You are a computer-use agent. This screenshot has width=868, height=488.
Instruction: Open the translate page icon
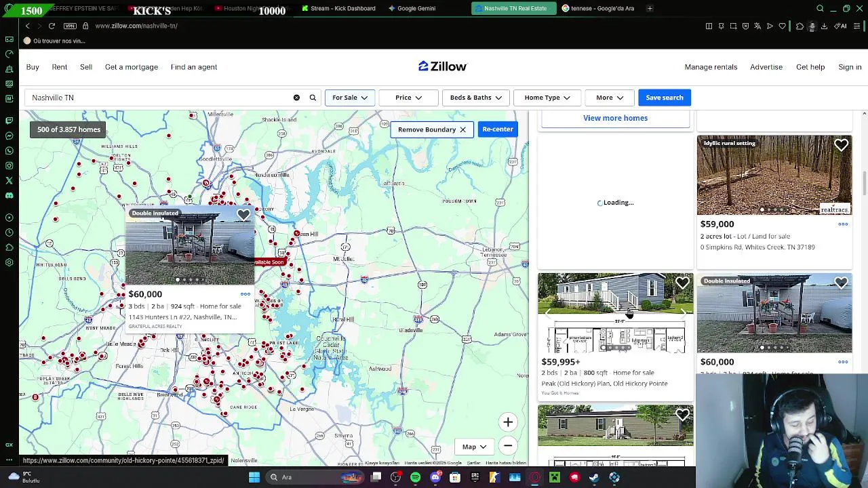pos(757,26)
